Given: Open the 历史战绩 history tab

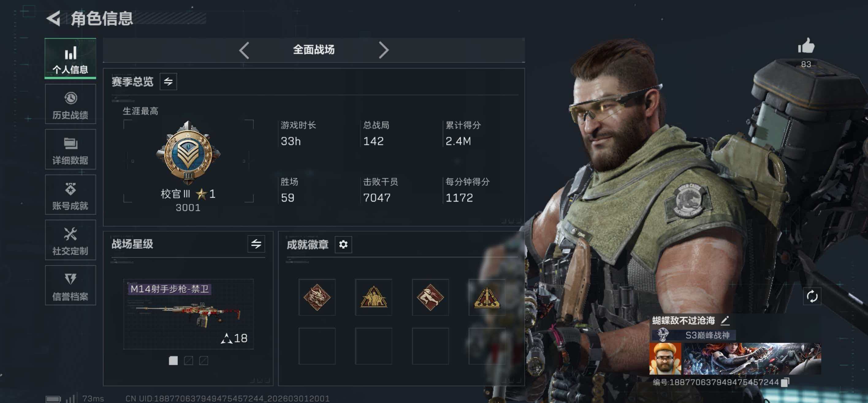Looking at the screenshot, I should click(70, 104).
